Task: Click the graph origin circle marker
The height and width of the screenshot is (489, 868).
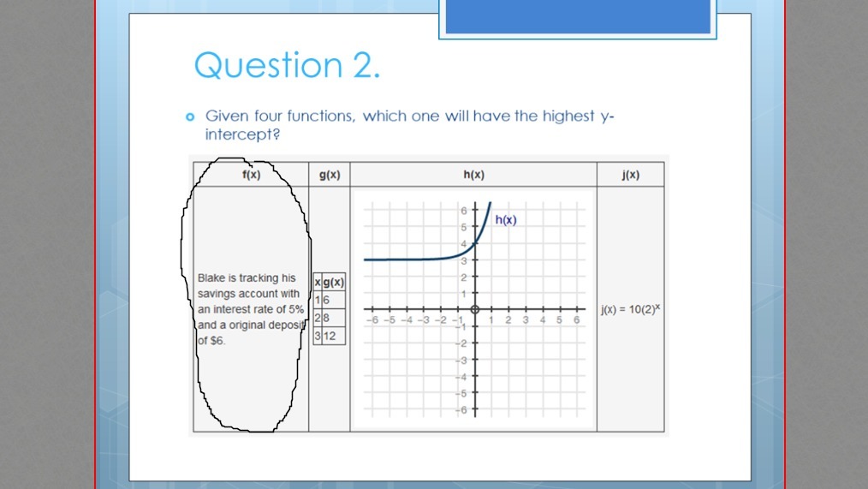Action: click(x=475, y=309)
